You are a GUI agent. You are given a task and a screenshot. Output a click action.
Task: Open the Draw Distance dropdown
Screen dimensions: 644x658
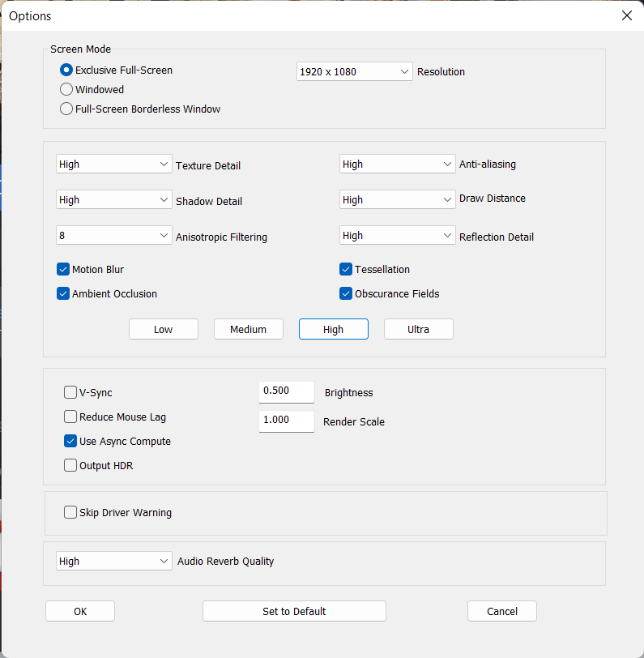(397, 199)
